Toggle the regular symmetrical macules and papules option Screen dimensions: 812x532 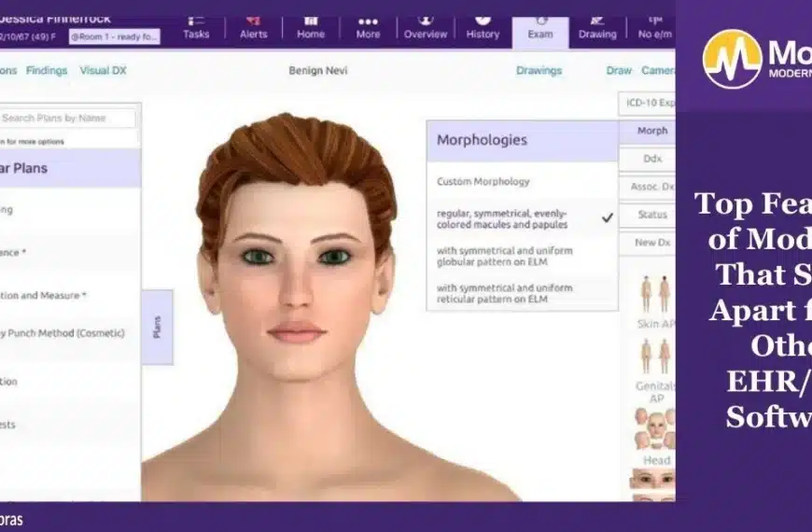(x=523, y=218)
